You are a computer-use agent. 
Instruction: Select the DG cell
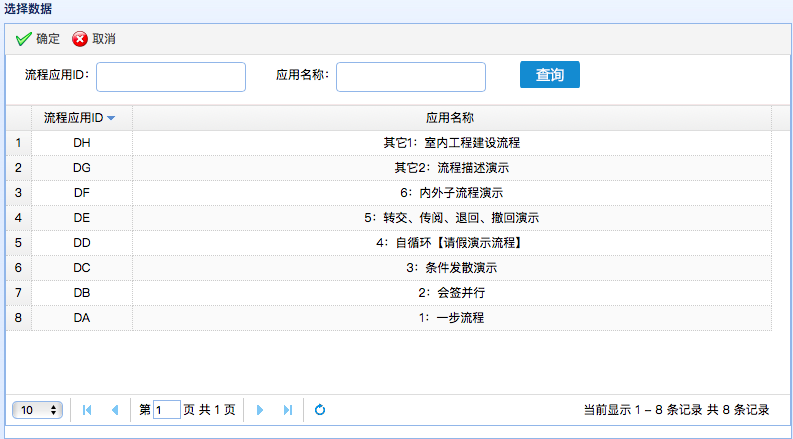point(82,168)
